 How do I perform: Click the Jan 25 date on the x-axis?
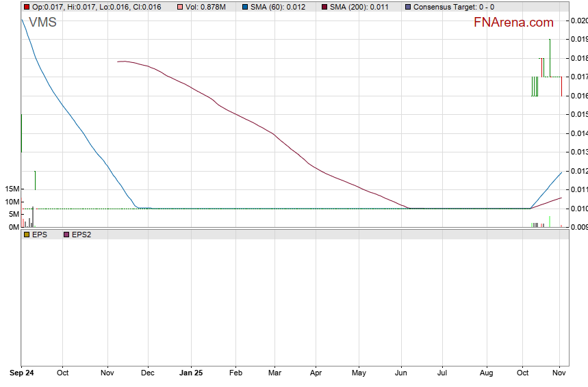click(x=190, y=373)
